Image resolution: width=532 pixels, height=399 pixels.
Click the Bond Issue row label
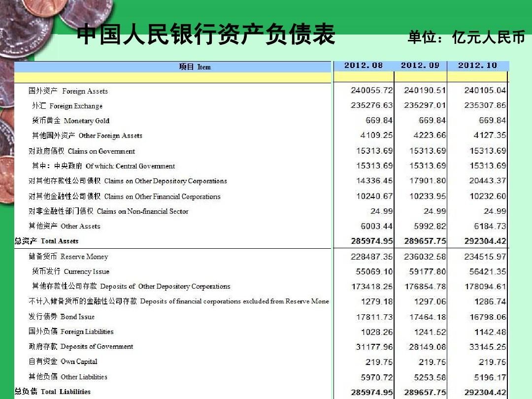(62, 317)
